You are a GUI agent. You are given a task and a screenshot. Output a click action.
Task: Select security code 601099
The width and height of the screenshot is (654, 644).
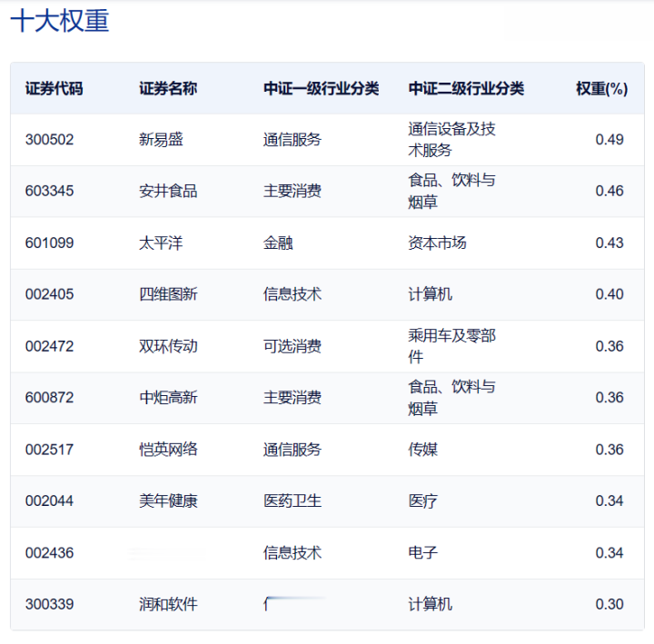49,243
